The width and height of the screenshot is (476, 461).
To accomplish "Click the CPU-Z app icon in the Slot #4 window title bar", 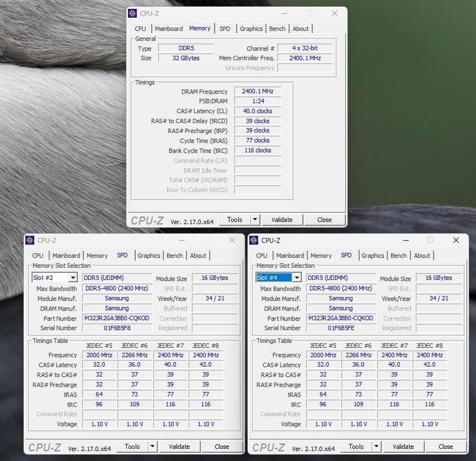I will [254, 240].
